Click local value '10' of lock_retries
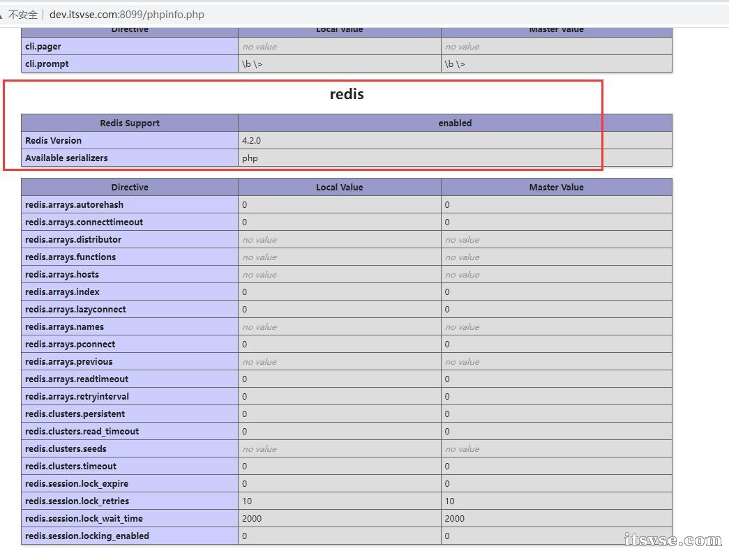The height and width of the screenshot is (560, 729). 247,501
